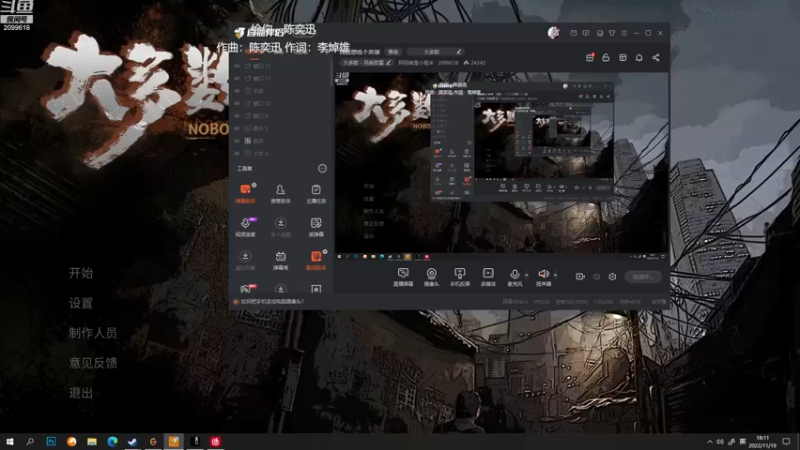Screen dimensions: 800x450
Task: Open the Windows Start menu
Action: pos(10,441)
